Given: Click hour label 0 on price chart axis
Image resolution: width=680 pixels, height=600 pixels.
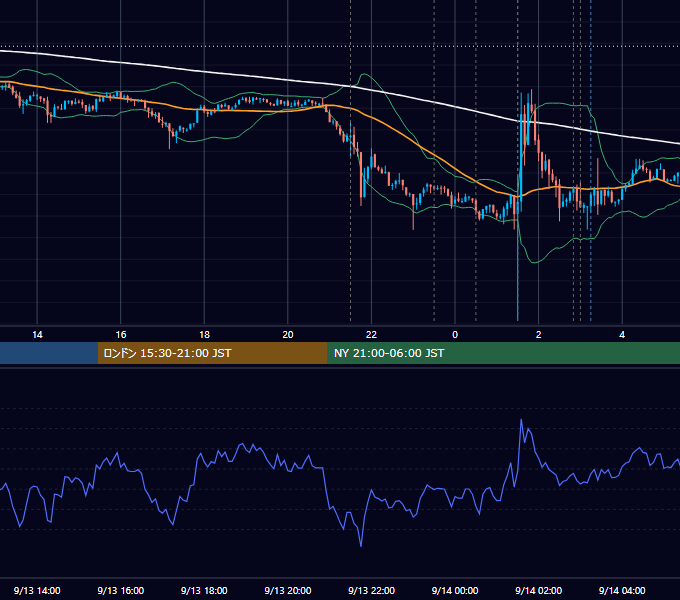Looking at the screenshot, I should [455, 335].
